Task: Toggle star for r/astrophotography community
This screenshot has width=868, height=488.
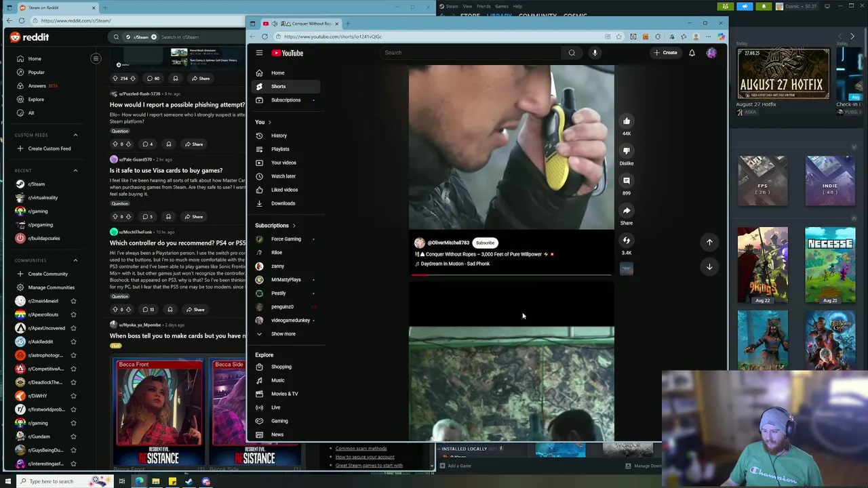Action: 73,355
